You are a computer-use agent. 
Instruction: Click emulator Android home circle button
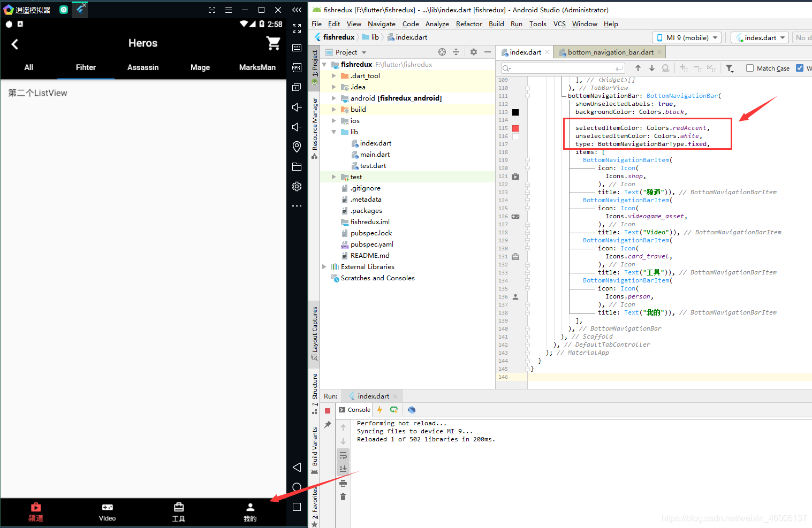click(x=297, y=487)
